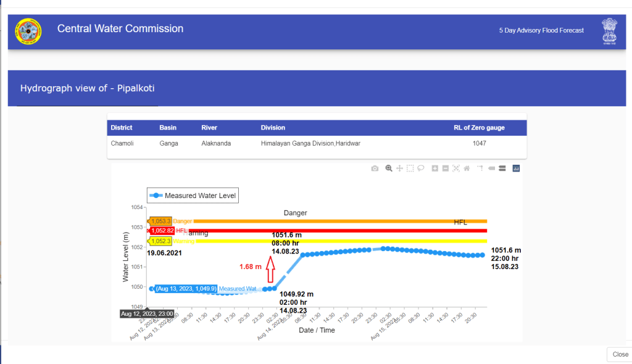This screenshot has width=632, height=364.
Task: Click the Government of India emblem
Action: pyautogui.click(x=609, y=31)
